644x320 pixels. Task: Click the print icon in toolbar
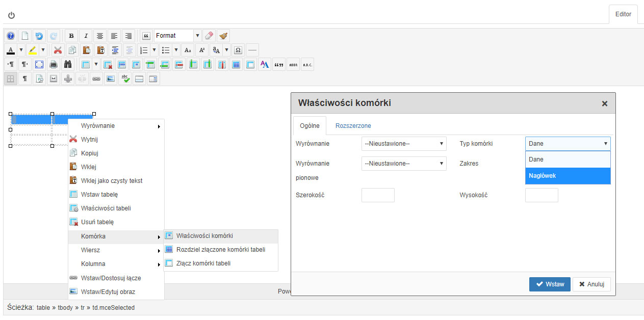54,65
